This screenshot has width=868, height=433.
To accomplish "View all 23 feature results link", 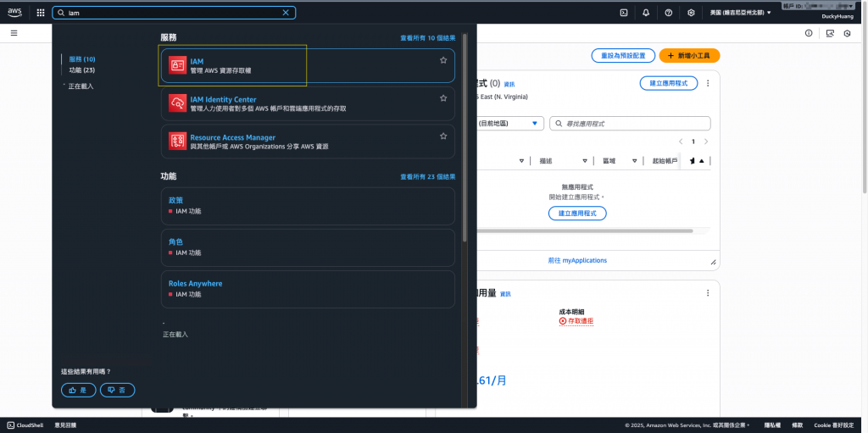I will click(428, 177).
